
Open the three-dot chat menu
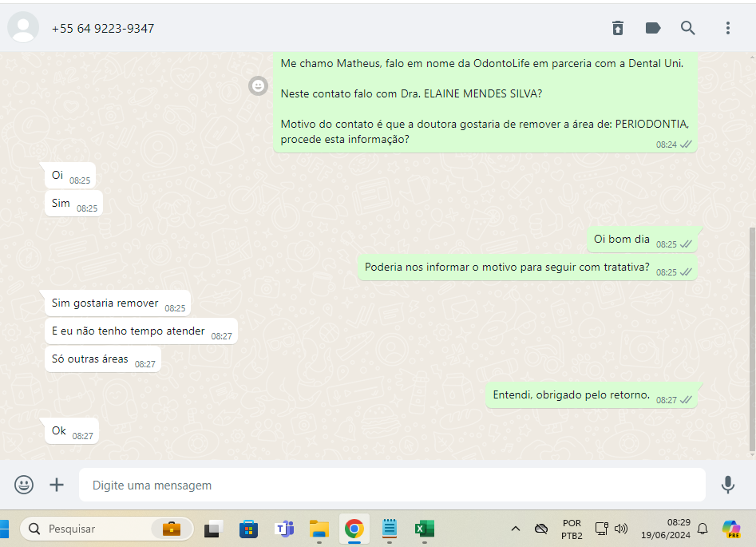click(727, 28)
